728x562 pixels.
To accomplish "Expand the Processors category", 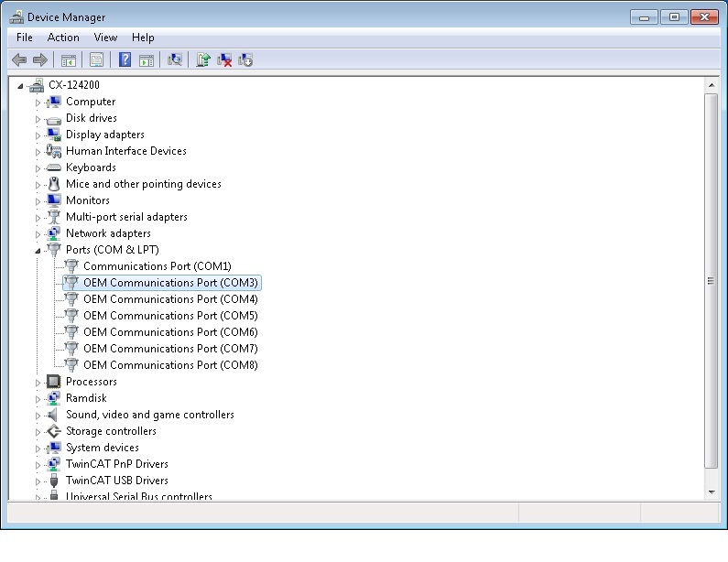I will (x=38, y=383).
